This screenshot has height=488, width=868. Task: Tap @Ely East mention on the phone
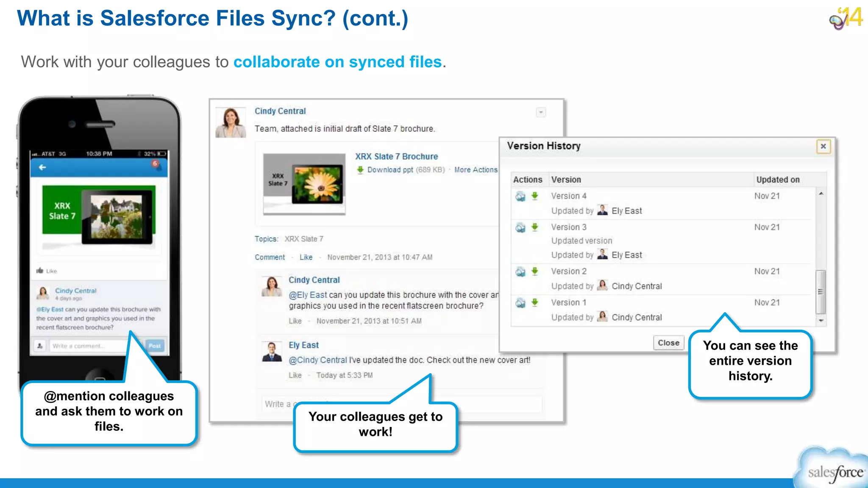pos(50,310)
